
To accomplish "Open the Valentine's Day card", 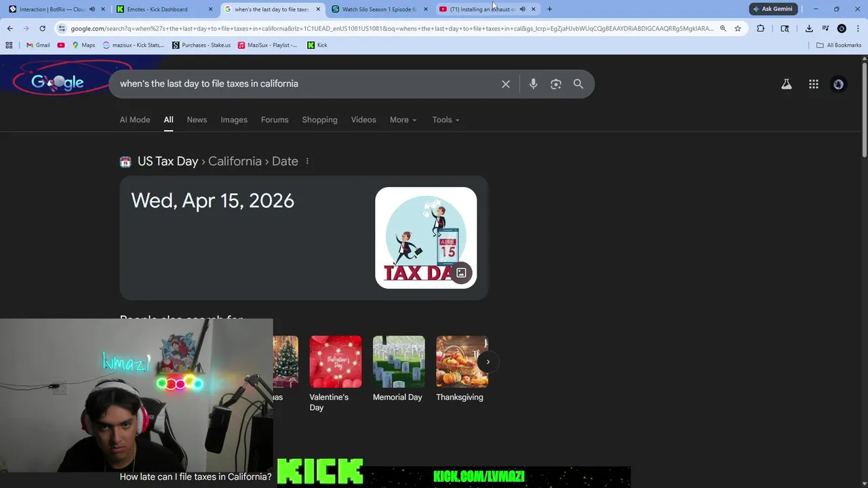I will point(336,374).
